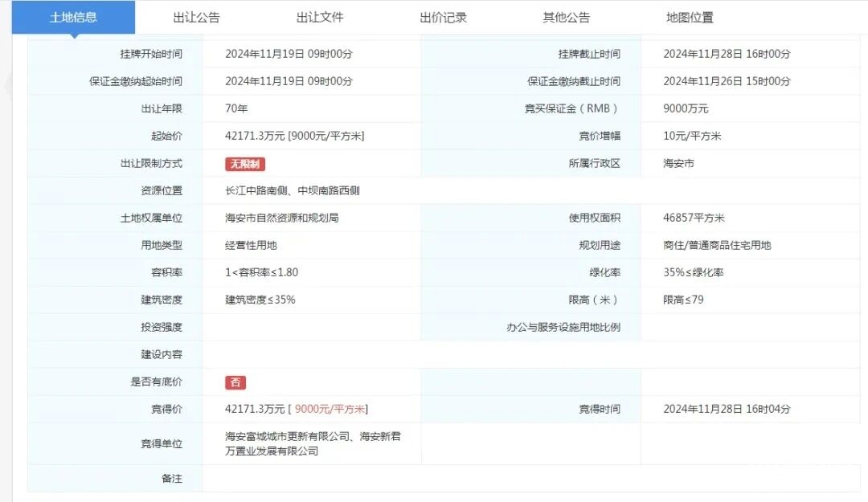Click the 长江中路南侧 resource location value

[293, 191]
